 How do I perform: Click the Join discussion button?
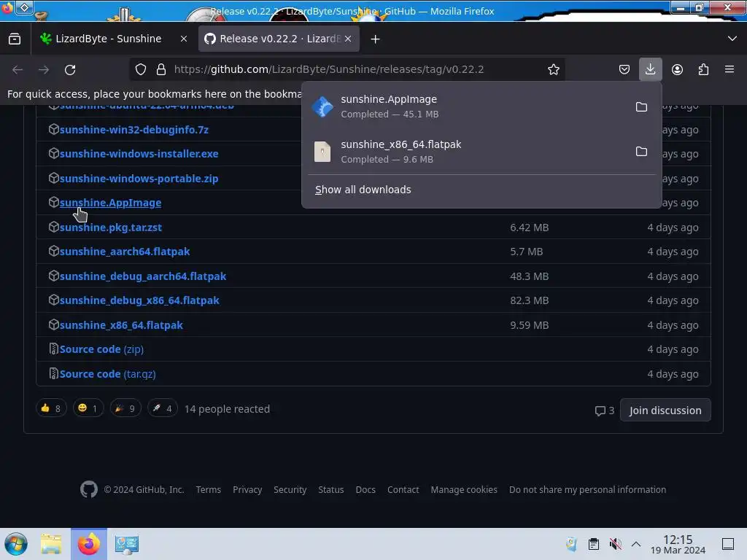pos(665,410)
